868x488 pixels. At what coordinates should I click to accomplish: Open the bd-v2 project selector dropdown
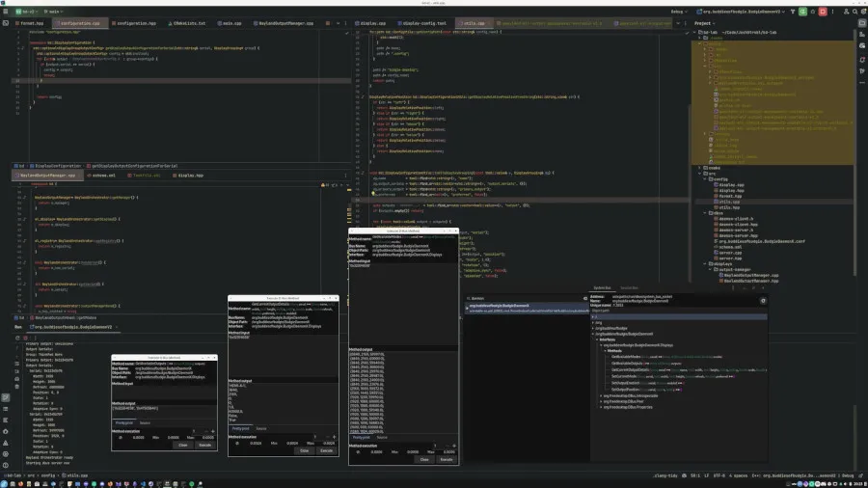tap(25, 11)
